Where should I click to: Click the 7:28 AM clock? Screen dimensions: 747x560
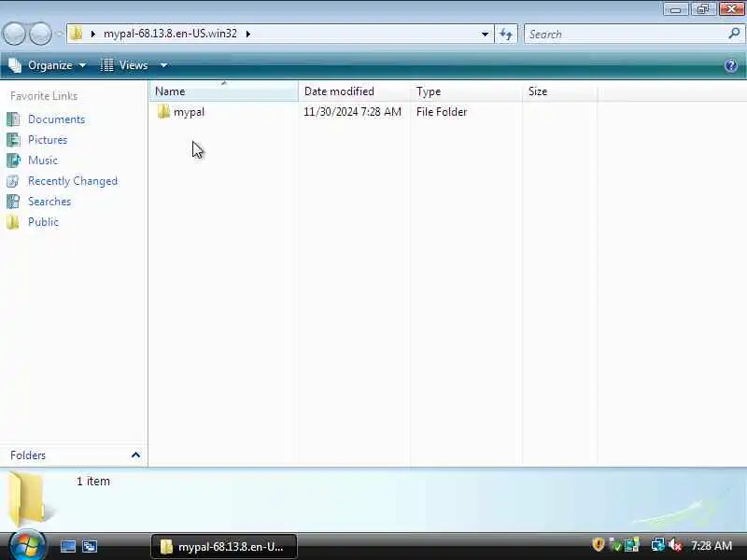[712, 545]
